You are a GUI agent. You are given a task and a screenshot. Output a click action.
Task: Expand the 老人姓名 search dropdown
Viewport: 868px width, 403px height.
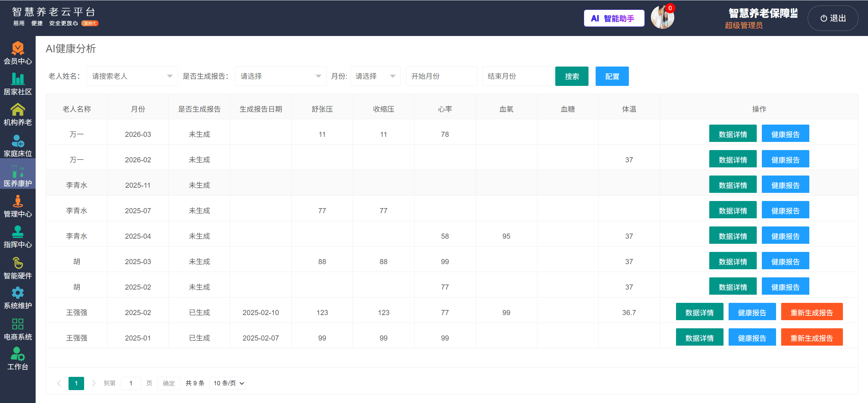click(x=132, y=76)
